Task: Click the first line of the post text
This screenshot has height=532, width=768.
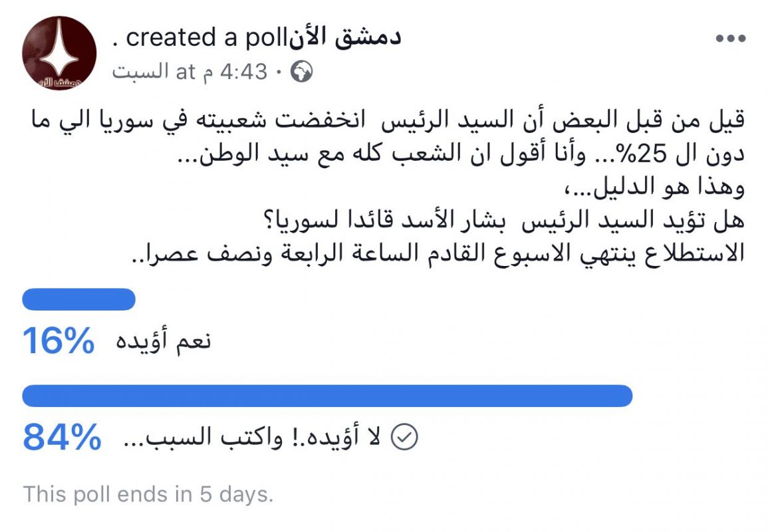Action: click(388, 120)
